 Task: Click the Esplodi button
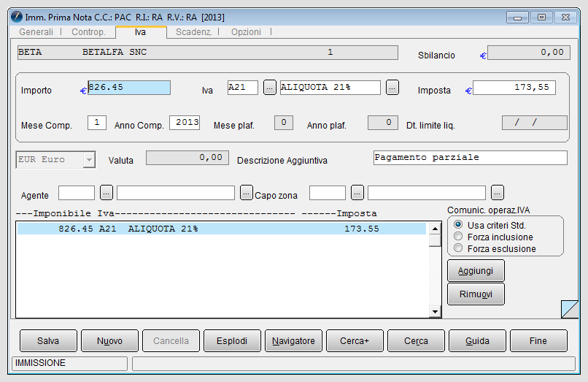(232, 340)
